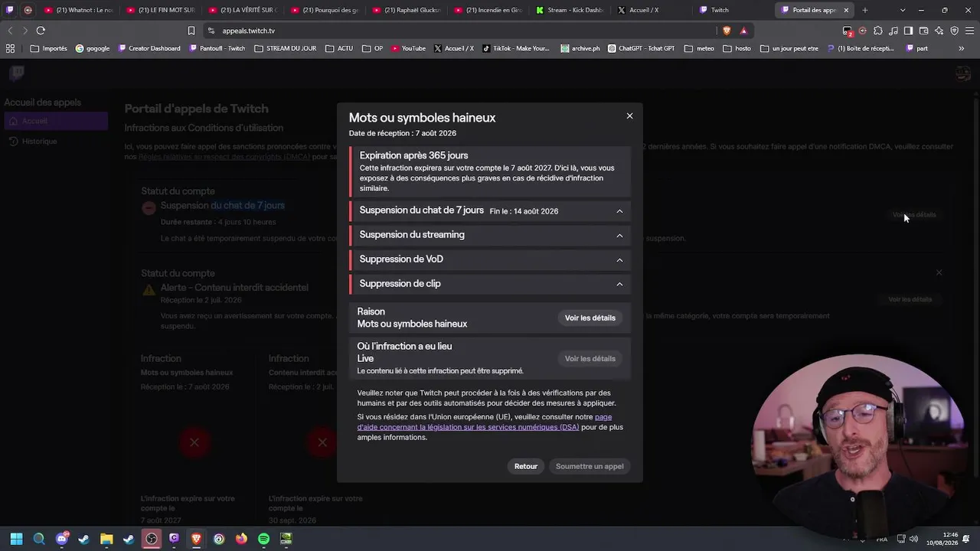Screen dimensions: 980x551
Task: Open Leo AI sparkle icon
Action: 939,31
